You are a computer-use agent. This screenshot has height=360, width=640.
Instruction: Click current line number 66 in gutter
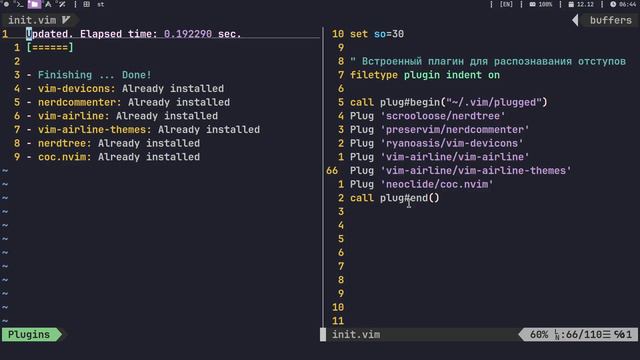tap(332, 171)
